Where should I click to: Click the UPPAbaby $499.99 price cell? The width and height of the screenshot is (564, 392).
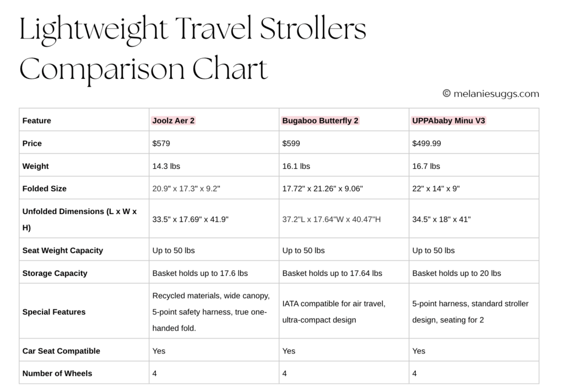pos(427,143)
